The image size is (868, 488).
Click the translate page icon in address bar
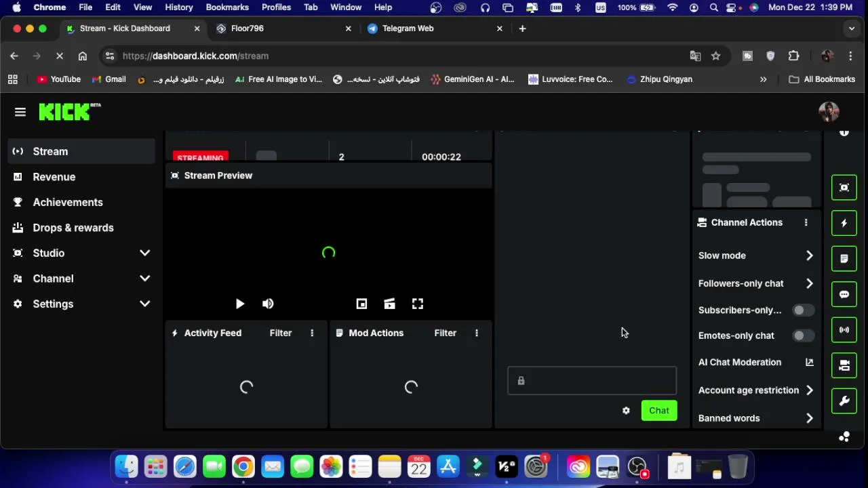pos(695,56)
